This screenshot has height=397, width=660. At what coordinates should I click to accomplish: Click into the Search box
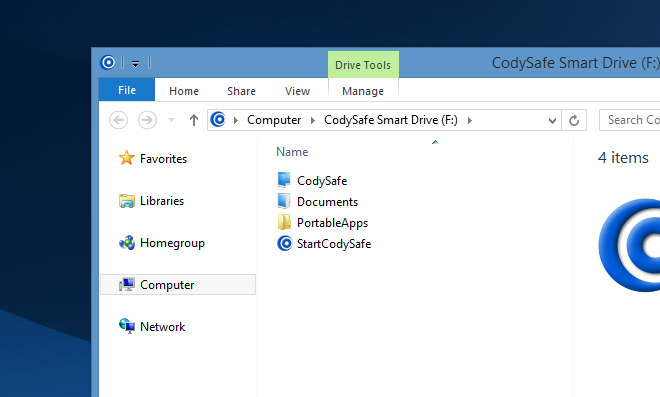(630, 120)
